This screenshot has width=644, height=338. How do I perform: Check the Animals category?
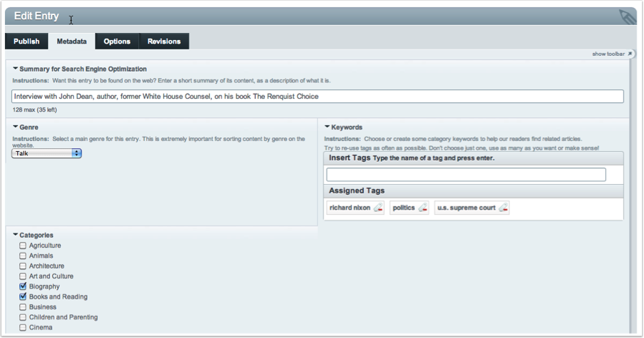pos(23,256)
